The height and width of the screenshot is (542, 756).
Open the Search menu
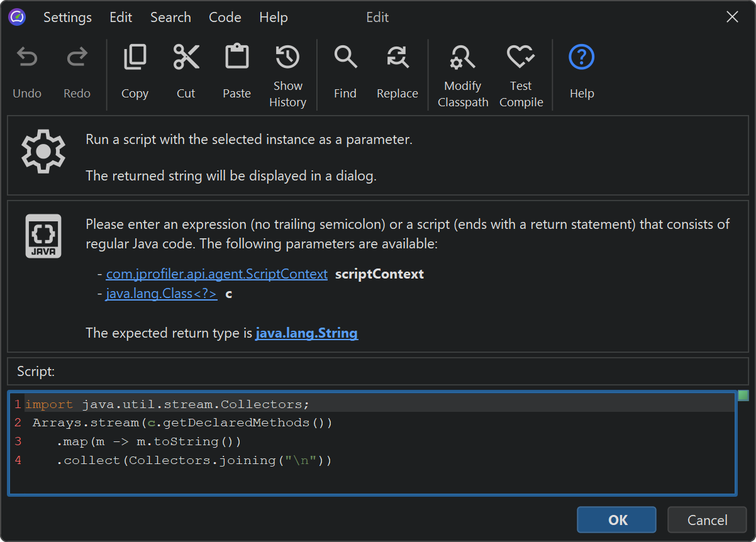tap(170, 18)
